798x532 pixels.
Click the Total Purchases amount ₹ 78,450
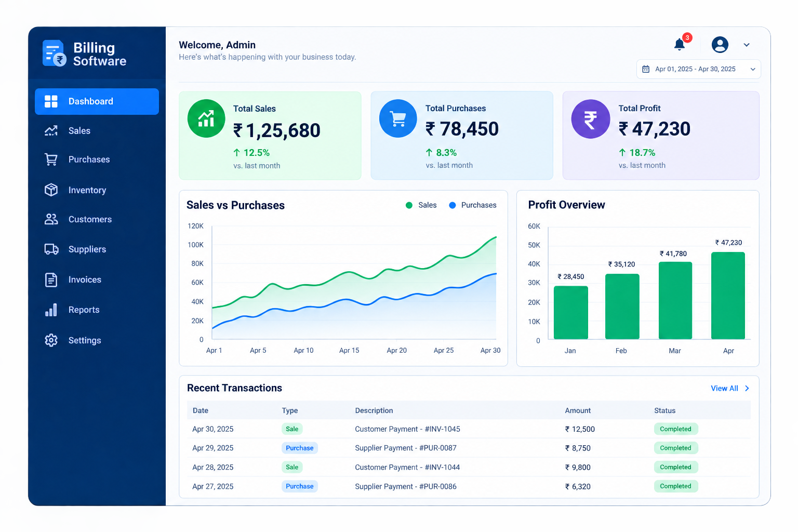click(x=462, y=129)
